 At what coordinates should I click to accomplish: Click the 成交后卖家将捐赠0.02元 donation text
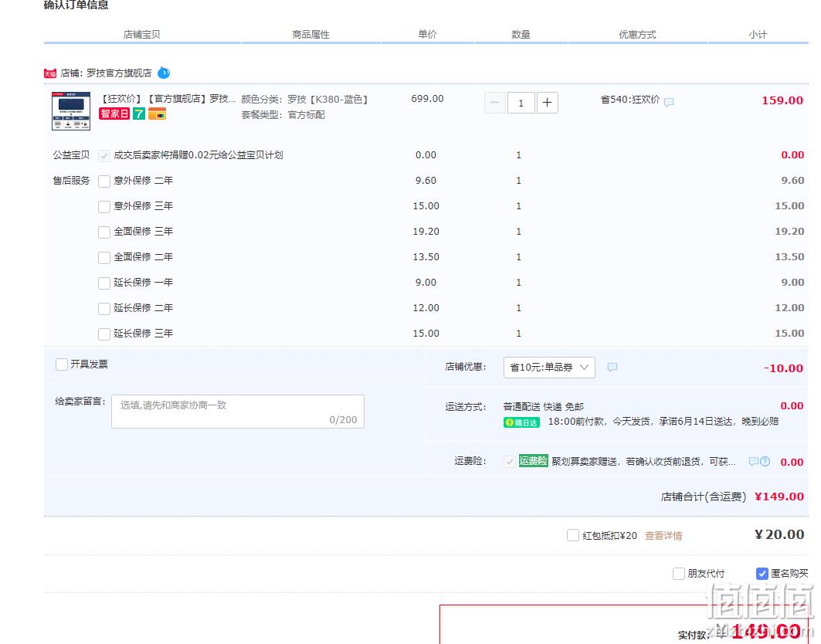[x=198, y=155]
